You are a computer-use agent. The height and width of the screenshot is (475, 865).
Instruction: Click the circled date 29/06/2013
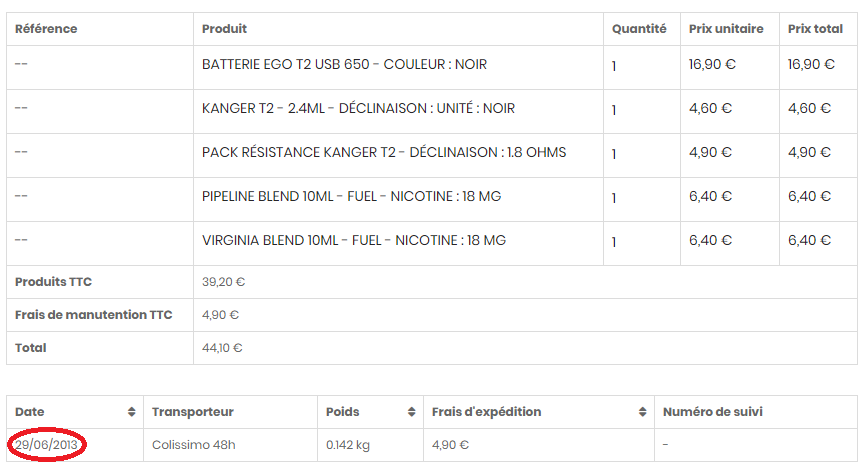(46, 445)
